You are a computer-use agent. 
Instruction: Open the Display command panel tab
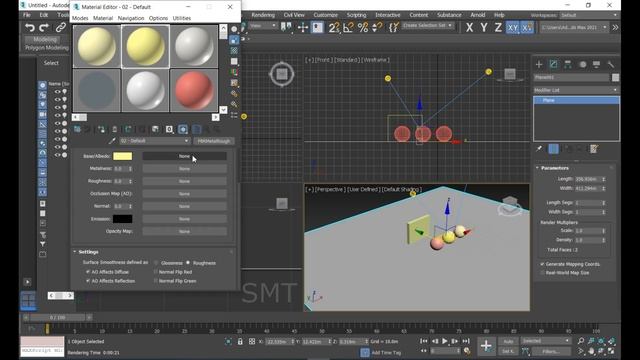point(596,64)
